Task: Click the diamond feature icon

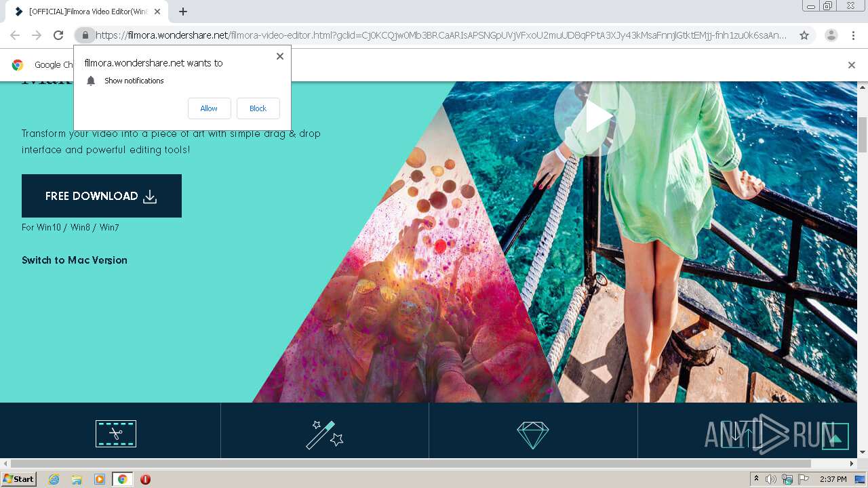Action: [533, 434]
